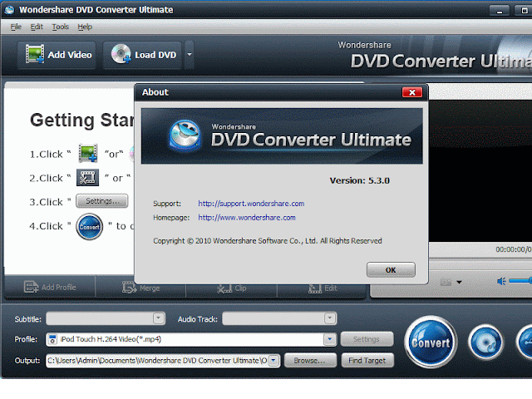The height and width of the screenshot is (399, 532).
Task: Open the Audio Track dropdown
Action: pyautogui.click(x=329, y=318)
